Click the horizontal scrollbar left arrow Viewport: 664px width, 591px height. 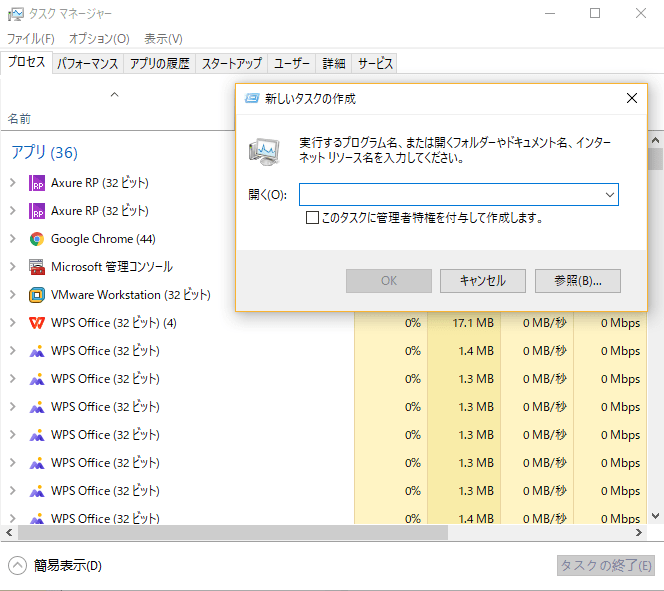coord(9,533)
